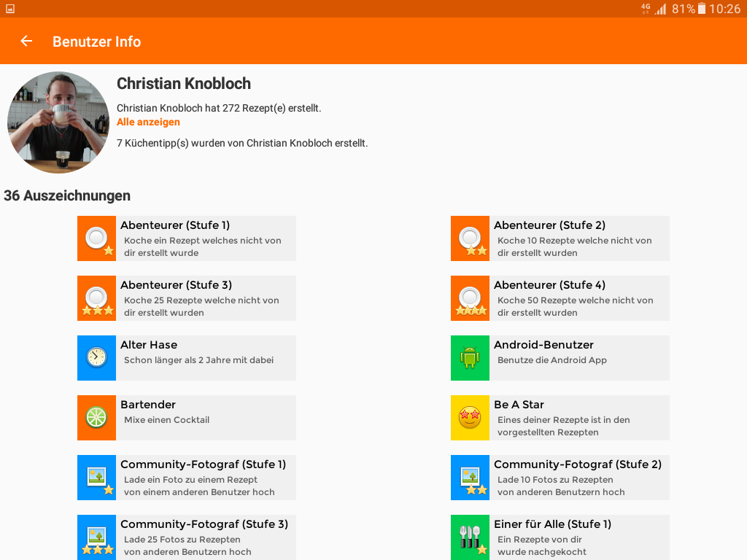Select the Abenteurer (Stufe 4) title text
Image resolution: width=747 pixels, height=560 pixels.
(x=550, y=285)
